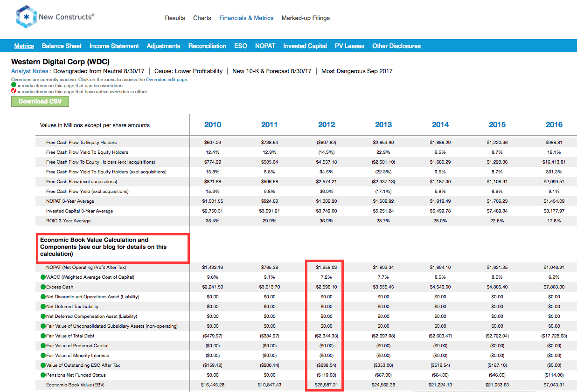577x392 pixels.
Task: Click the 2014 ESO value ($512.54)
Action: point(440,365)
